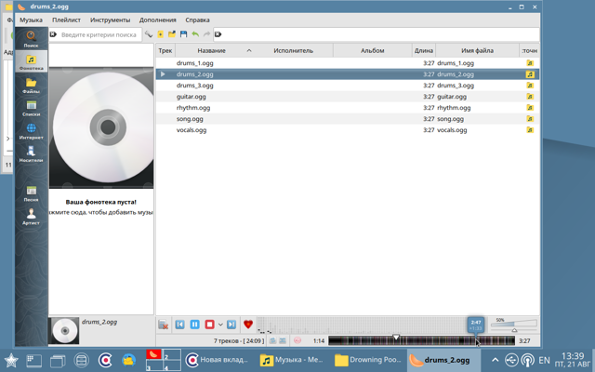
Task: Open the Инструменты menu
Action: pos(110,20)
